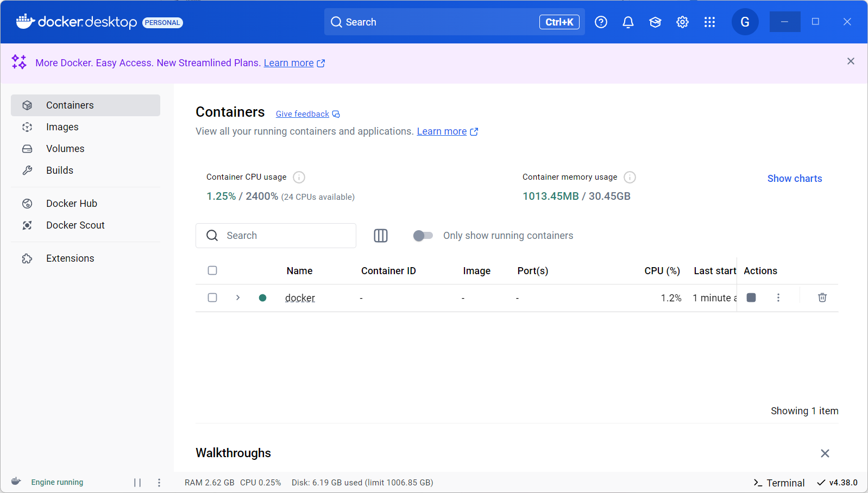868x493 pixels.
Task: Sort by CPU (%) column header
Action: [662, 271]
